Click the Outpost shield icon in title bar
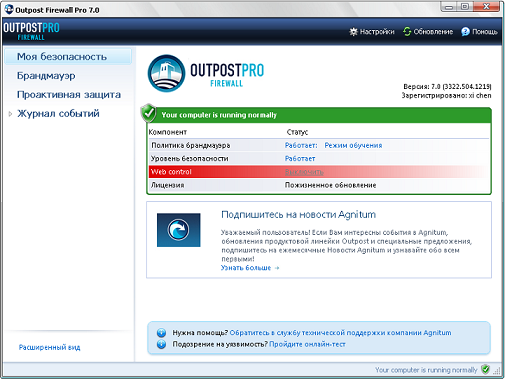Viewport: 505px width, 380px height. pos(9,9)
